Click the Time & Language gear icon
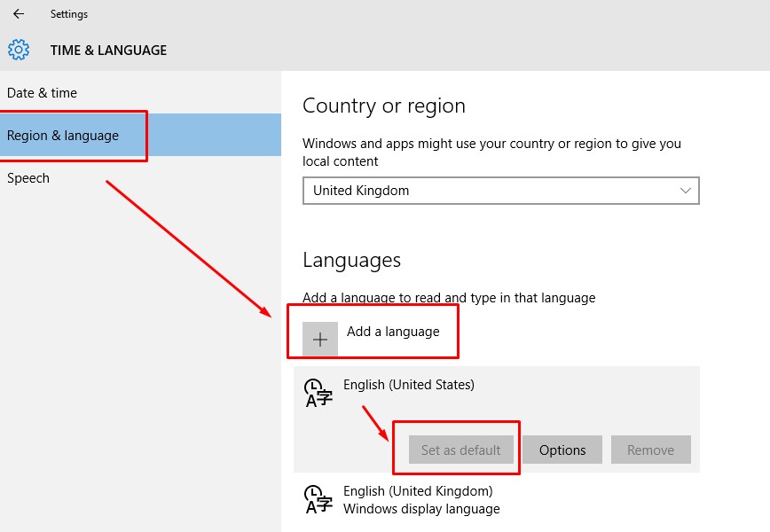This screenshot has width=770, height=532. pos(19,50)
